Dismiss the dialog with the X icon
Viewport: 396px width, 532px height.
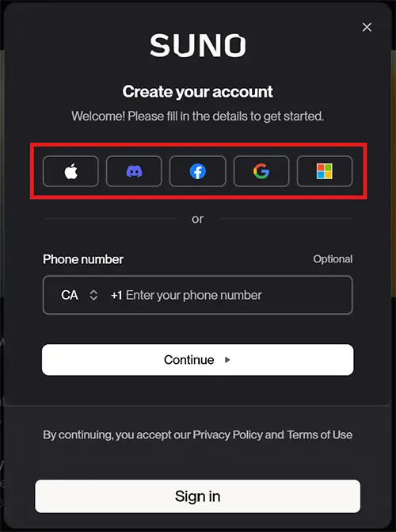tap(367, 27)
